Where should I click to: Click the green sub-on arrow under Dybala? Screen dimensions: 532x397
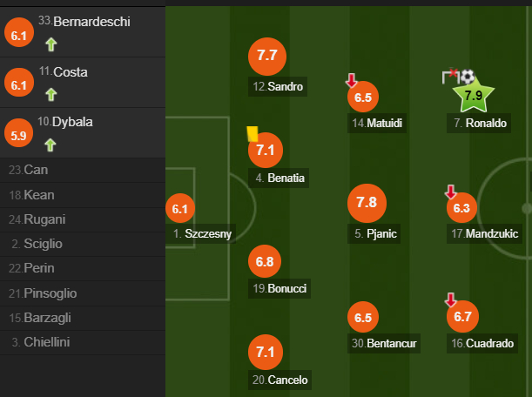[51, 145]
